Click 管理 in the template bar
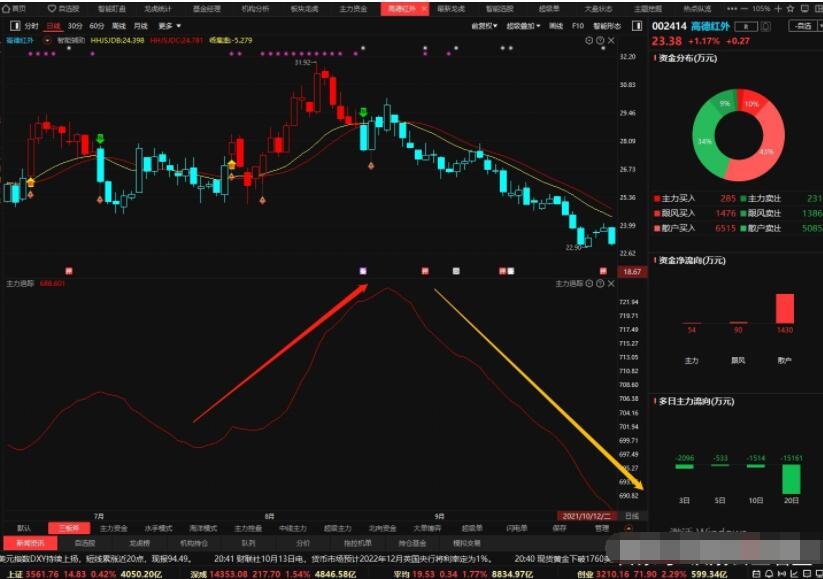The height and width of the screenshot is (579, 823). (x=603, y=528)
